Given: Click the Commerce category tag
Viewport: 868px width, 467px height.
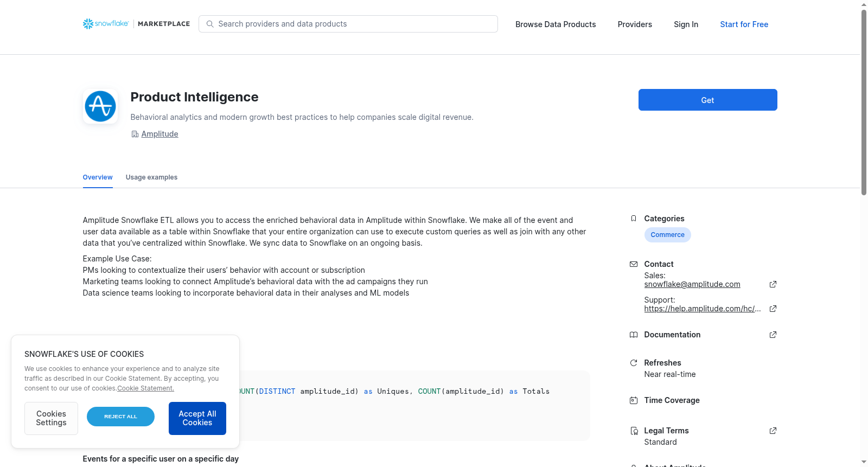Looking at the screenshot, I should coord(667,235).
